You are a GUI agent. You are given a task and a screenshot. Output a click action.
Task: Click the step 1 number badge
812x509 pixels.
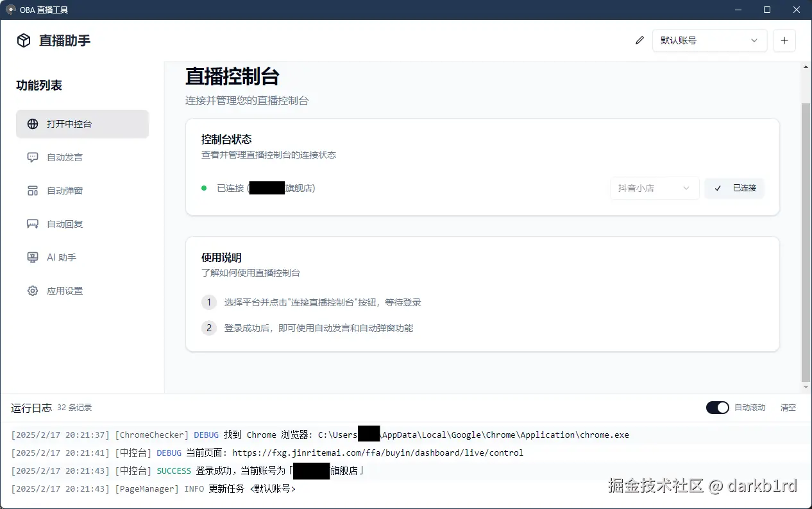pyautogui.click(x=208, y=302)
